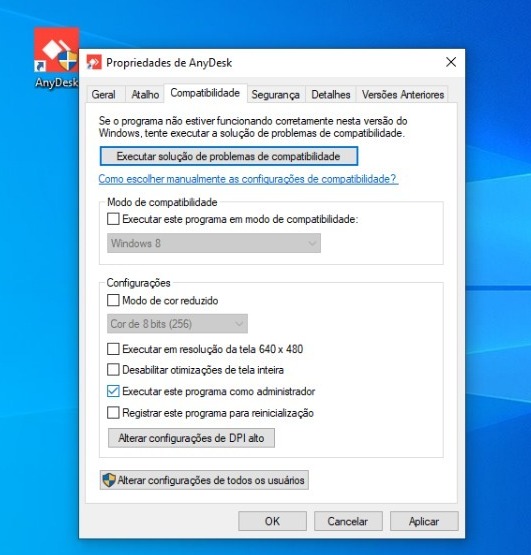
Task: Enable Desabilitar otimizações de tela inteira
Action: coord(113,370)
